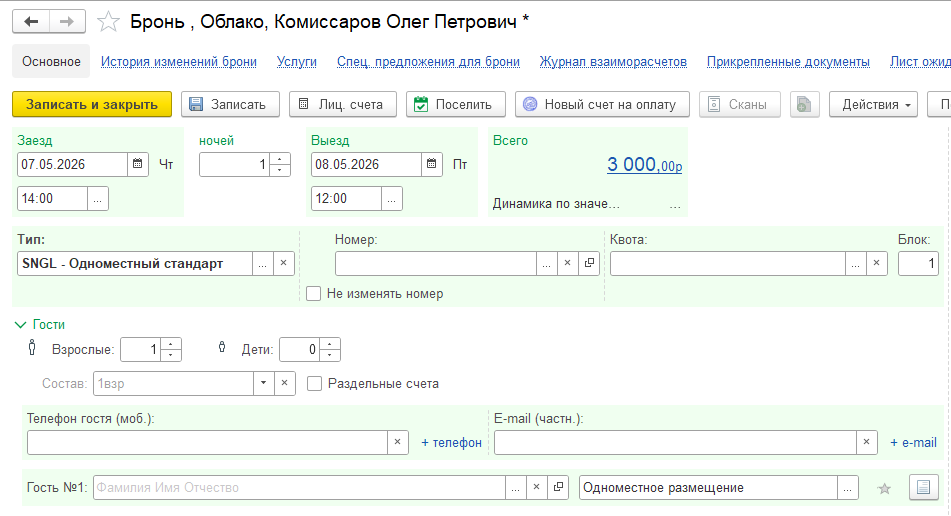Focus the E-mail (частн.) input field
Image resolution: width=951 pixels, height=516 pixels.
pos(675,443)
